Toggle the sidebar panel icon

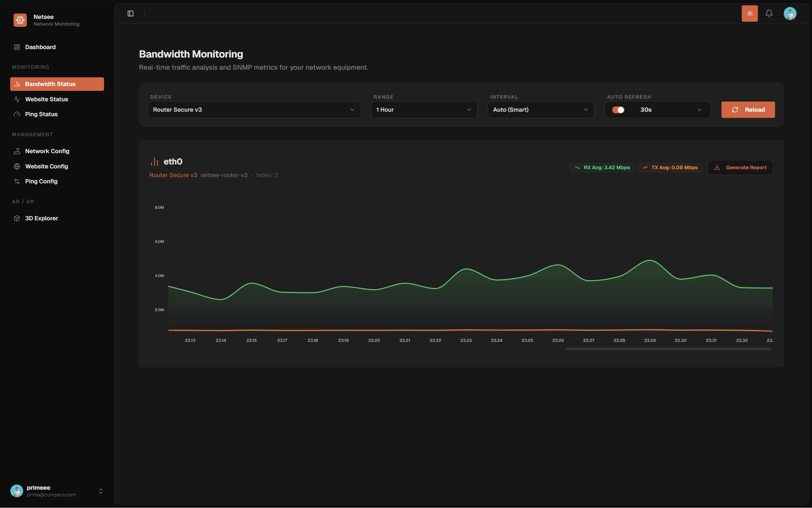pos(131,14)
